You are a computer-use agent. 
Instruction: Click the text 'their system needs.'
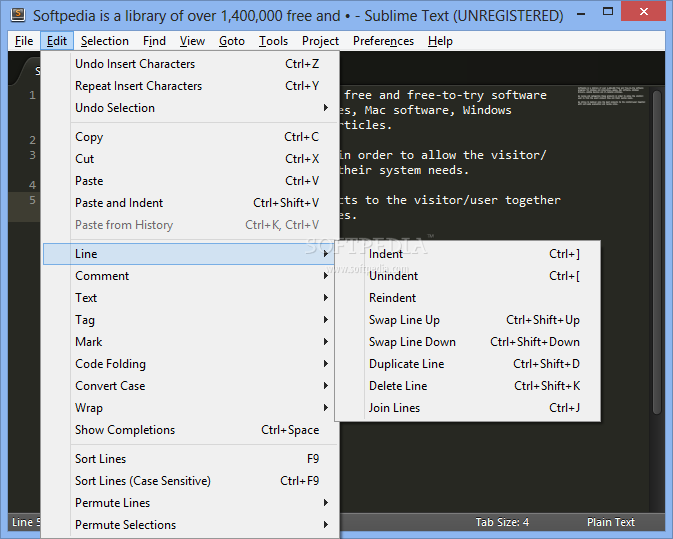404,170
